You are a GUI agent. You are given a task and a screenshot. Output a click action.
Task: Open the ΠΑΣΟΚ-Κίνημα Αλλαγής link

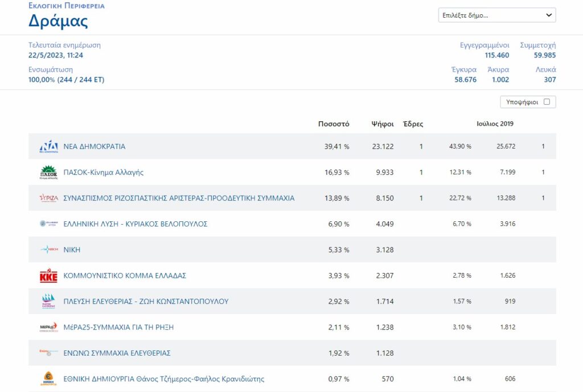click(x=103, y=172)
